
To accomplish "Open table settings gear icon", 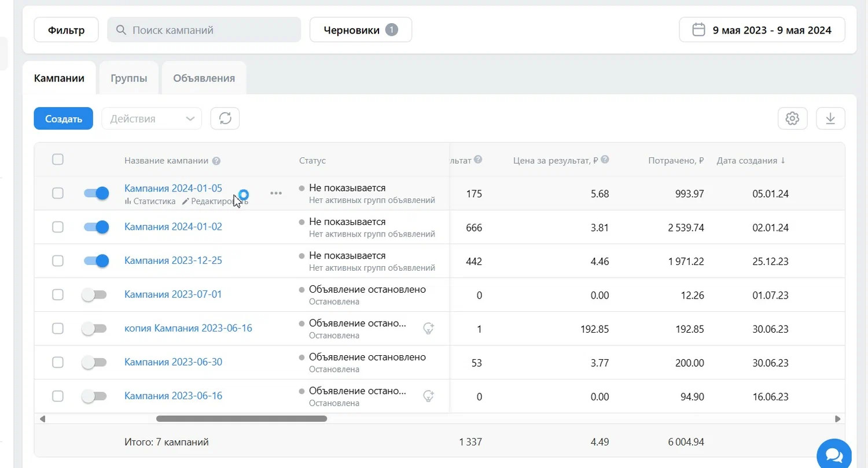I will [x=792, y=119].
